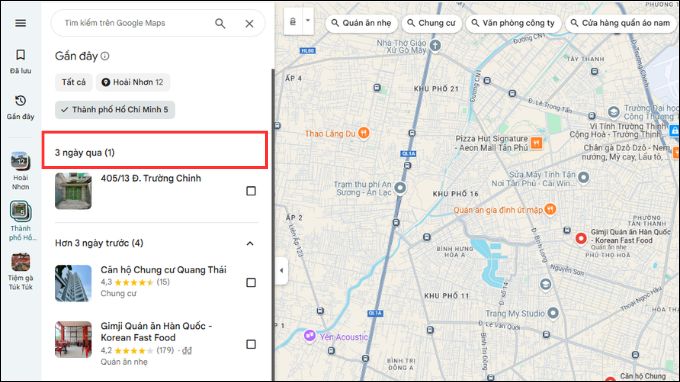This screenshot has width=680, height=382.
Task: Click Trường Đại học Công Thương marker
Action: (613, 112)
